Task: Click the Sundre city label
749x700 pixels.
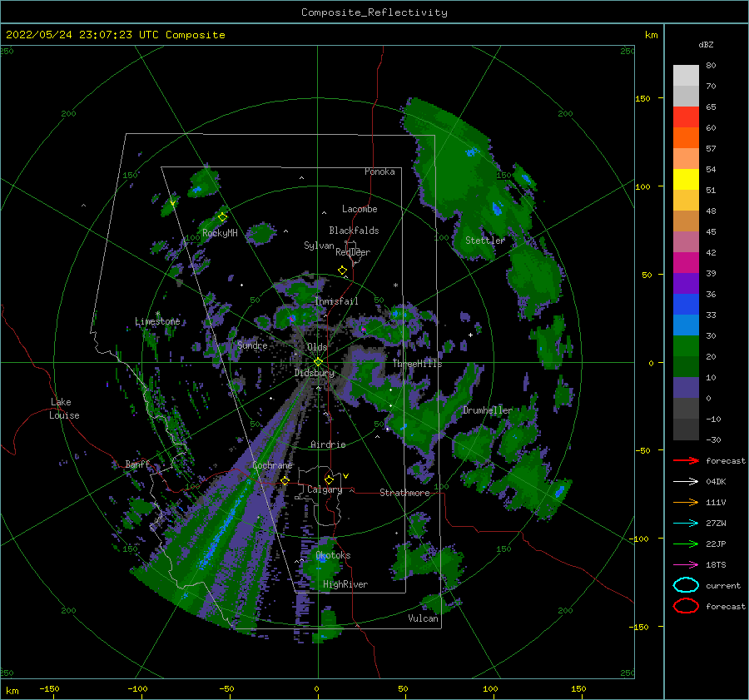Action: click(x=252, y=345)
